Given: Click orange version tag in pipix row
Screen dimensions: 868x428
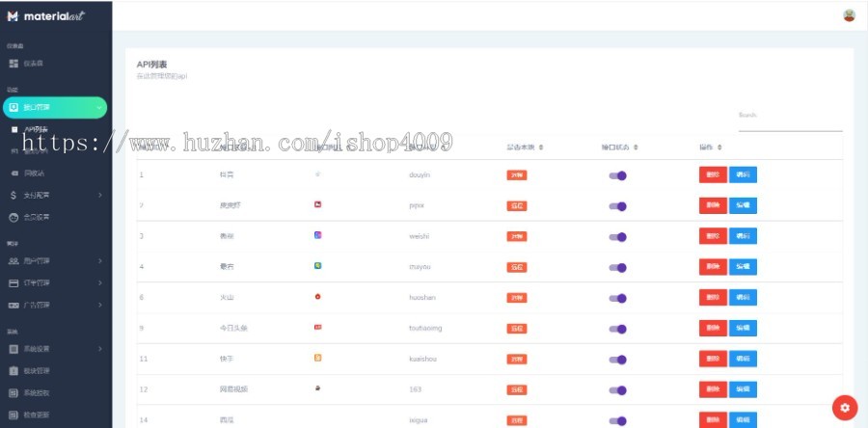Looking at the screenshot, I should (517, 206).
